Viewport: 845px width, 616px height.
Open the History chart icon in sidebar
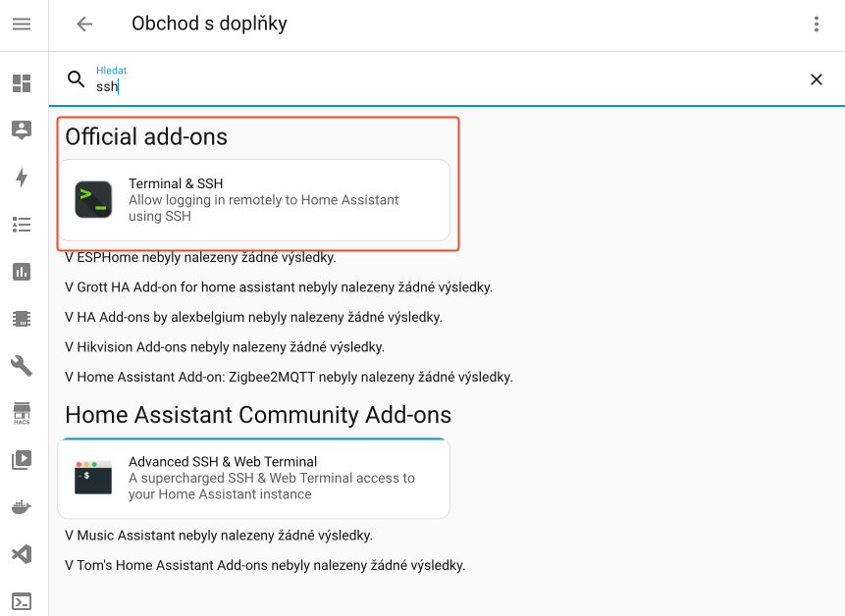point(22,272)
